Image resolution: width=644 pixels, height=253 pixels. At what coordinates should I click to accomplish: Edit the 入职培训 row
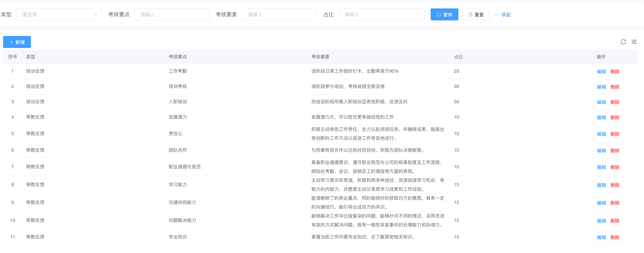[x=601, y=102]
